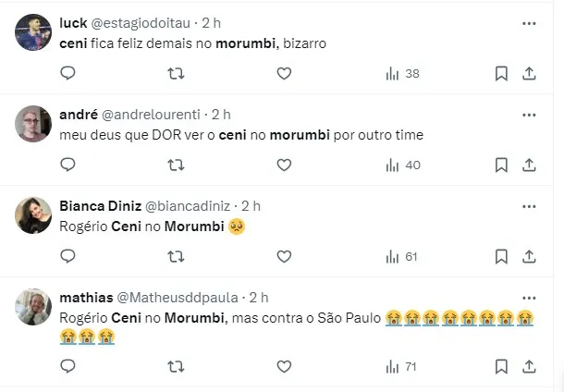Open more options on luck's tweet
564x392 pixels.
tap(529, 24)
